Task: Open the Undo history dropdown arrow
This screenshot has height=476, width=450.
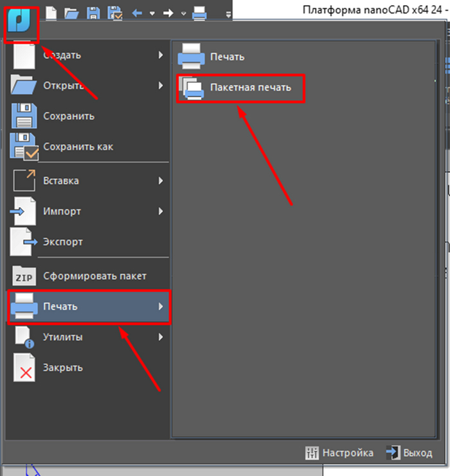Action: pyautogui.click(x=152, y=14)
